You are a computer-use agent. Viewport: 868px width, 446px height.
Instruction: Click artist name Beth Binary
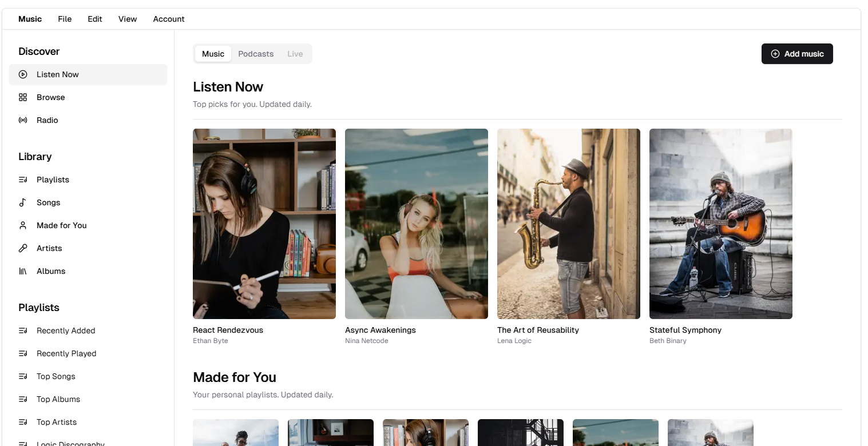point(668,341)
